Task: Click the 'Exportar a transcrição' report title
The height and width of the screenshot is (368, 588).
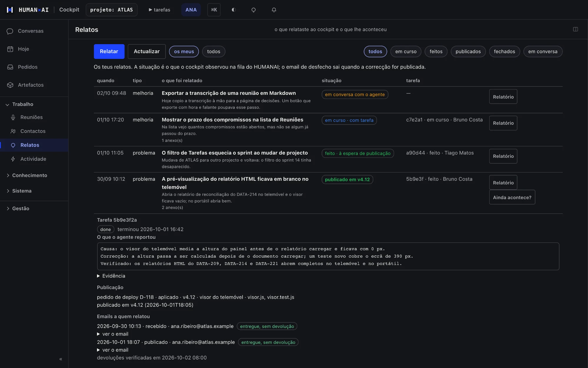Action: pyautogui.click(x=229, y=93)
